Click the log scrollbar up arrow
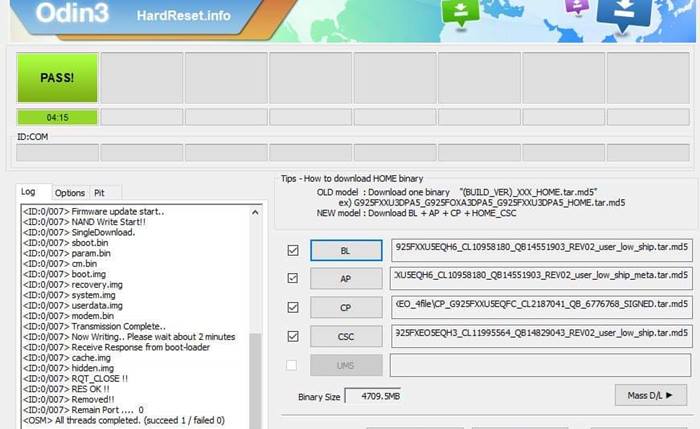This screenshot has height=429, width=700. [x=255, y=212]
